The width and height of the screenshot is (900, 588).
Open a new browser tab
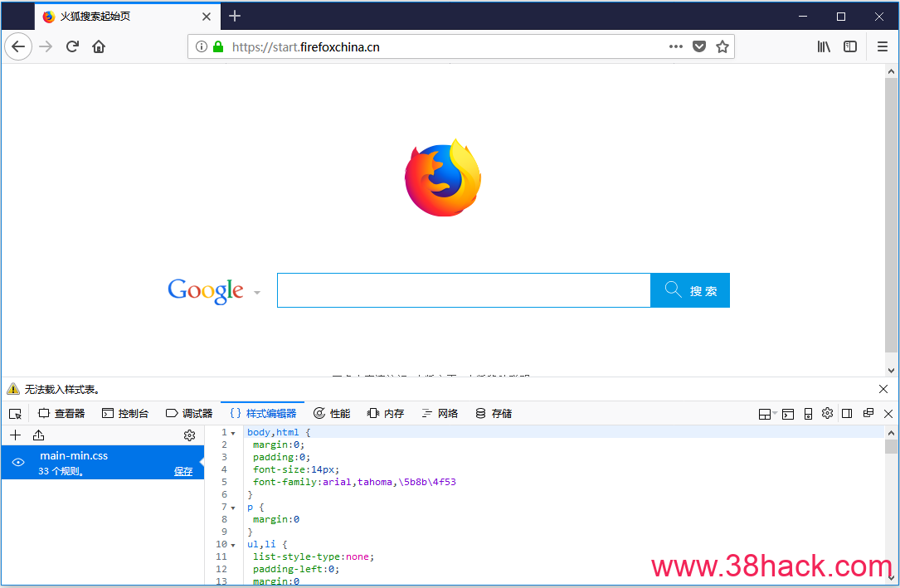[x=234, y=16]
